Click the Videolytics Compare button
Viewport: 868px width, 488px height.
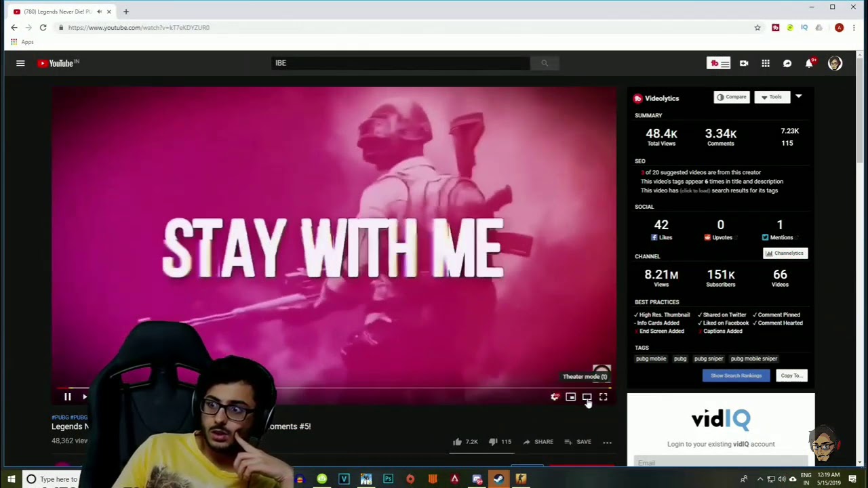[x=731, y=97]
